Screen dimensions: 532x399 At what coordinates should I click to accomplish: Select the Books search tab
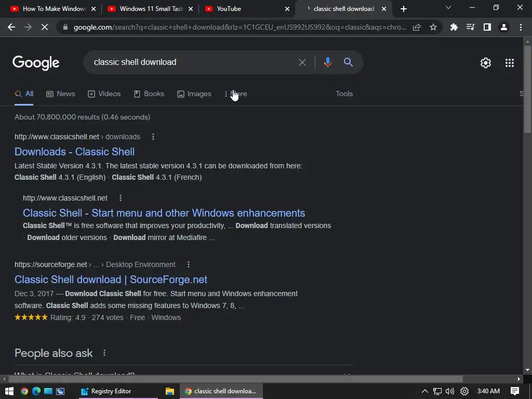[x=149, y=94]
